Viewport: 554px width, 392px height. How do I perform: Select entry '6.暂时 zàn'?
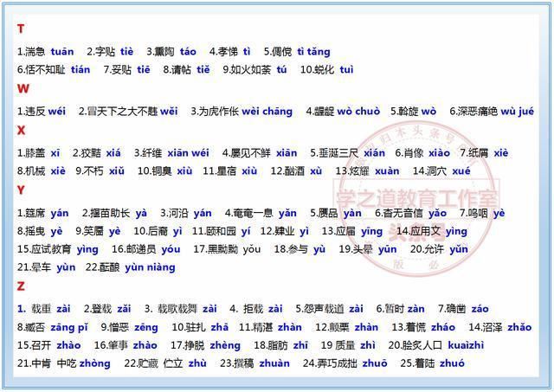[400, 309]
